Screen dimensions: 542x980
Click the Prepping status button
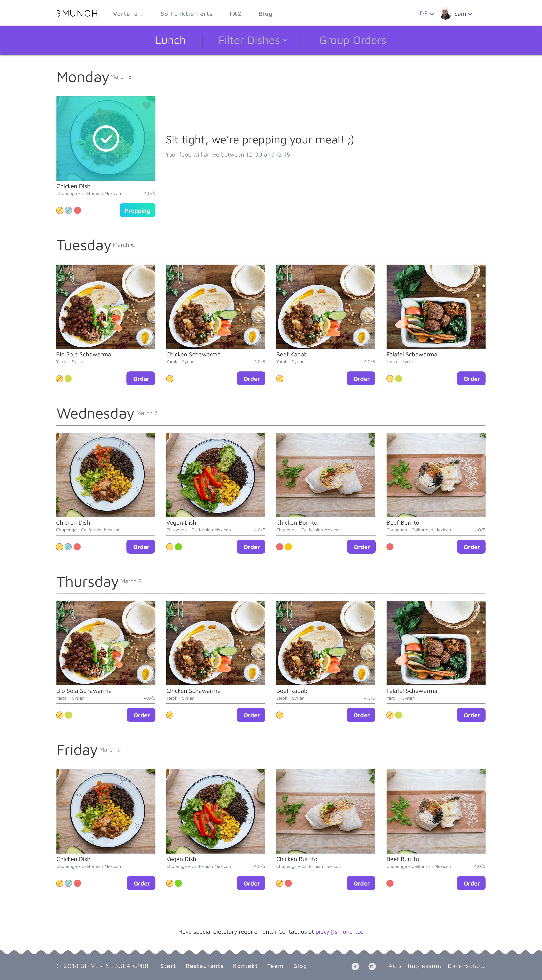pos(137,210)
